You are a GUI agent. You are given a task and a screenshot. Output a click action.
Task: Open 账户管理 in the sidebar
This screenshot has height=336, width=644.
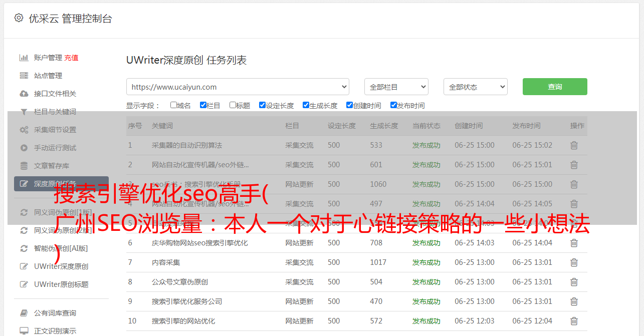click(x=48, y=58)
